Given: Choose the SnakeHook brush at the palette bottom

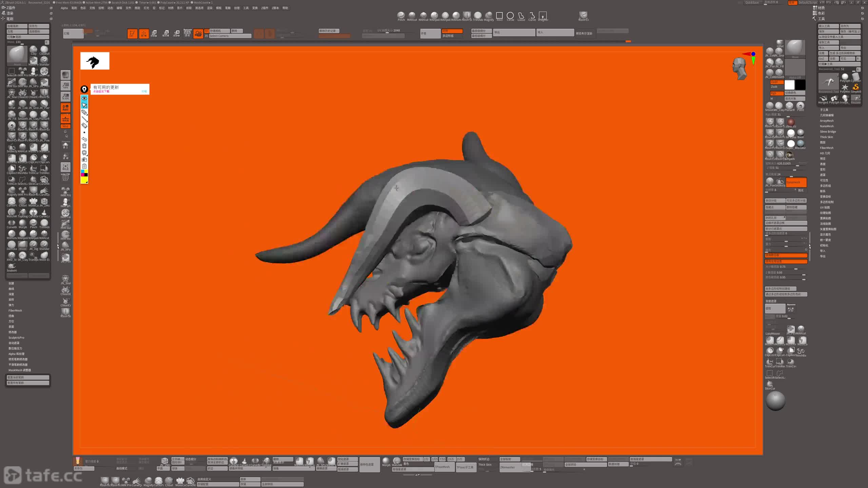Looking at the screenshot, I should 12,267.
